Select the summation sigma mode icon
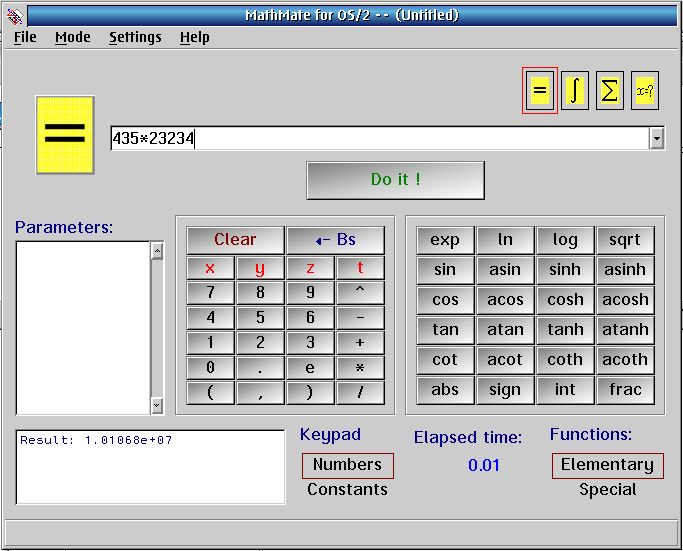The width and height of the screenshot is (683, 551). (609, 91)
